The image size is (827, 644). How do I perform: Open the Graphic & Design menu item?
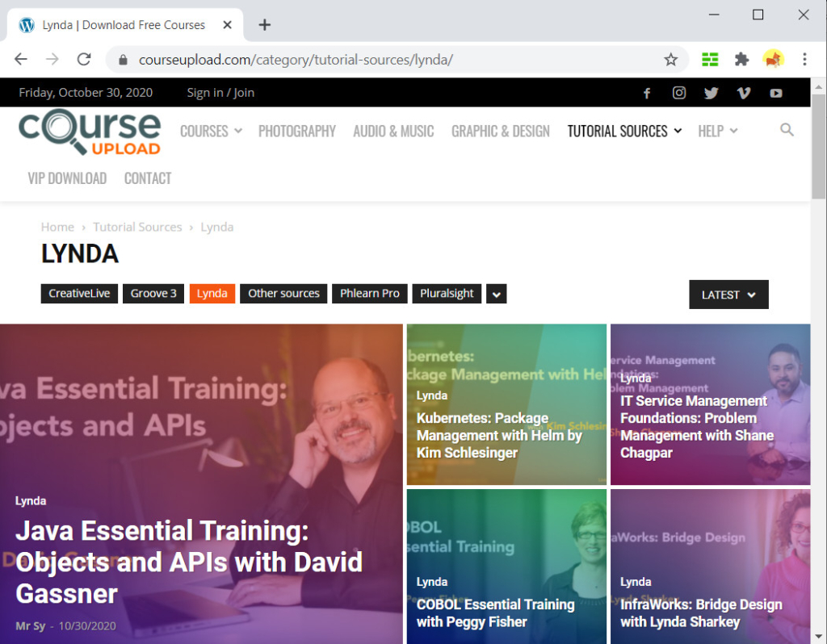501,131
